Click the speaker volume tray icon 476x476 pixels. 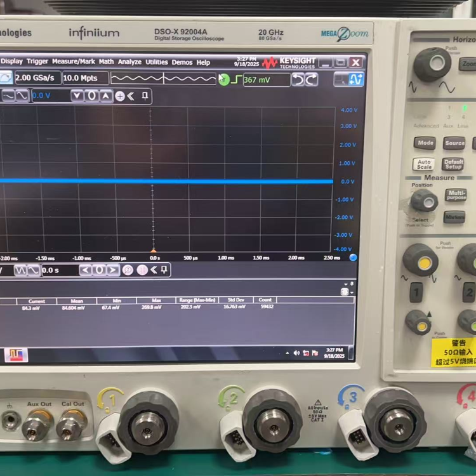[296, 353]
